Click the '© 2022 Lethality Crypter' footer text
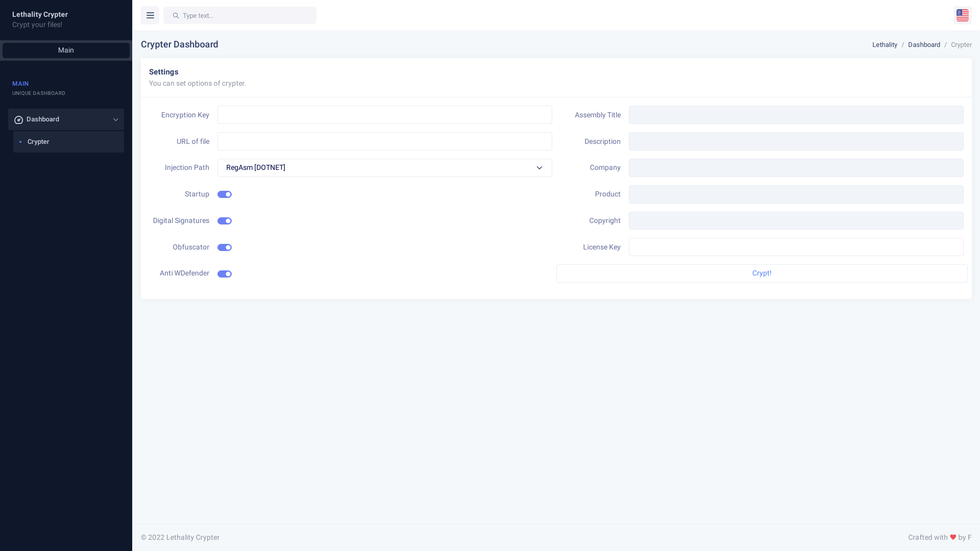 (180, 537)
